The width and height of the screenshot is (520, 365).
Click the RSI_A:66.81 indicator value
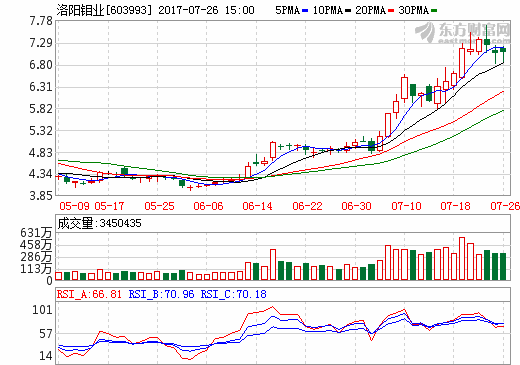[x=89, y=294]
